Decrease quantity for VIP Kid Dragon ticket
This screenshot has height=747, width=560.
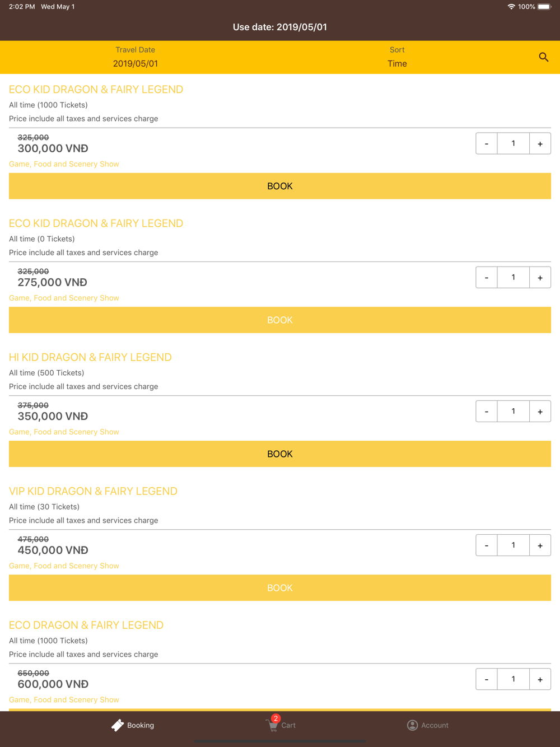coord(486,545)
